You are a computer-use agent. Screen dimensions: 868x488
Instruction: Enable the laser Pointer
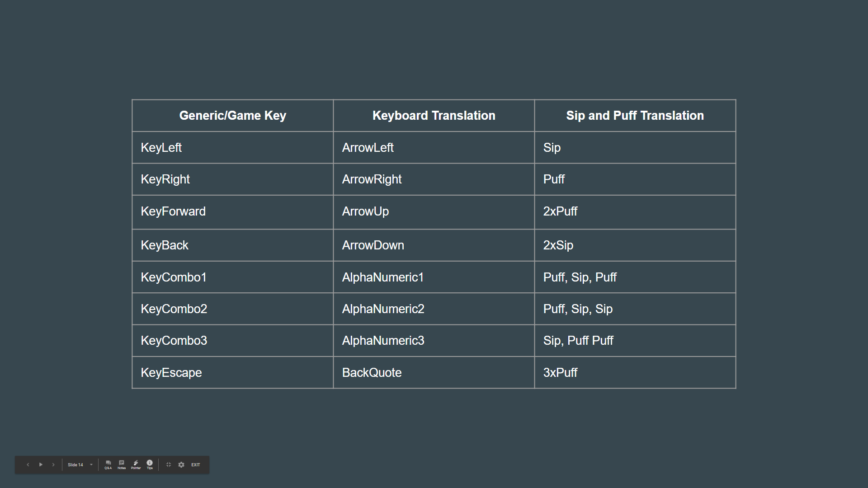[136, 465]
